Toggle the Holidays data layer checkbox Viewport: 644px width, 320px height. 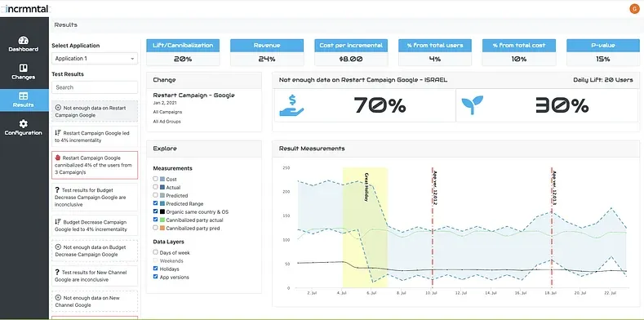155,269
